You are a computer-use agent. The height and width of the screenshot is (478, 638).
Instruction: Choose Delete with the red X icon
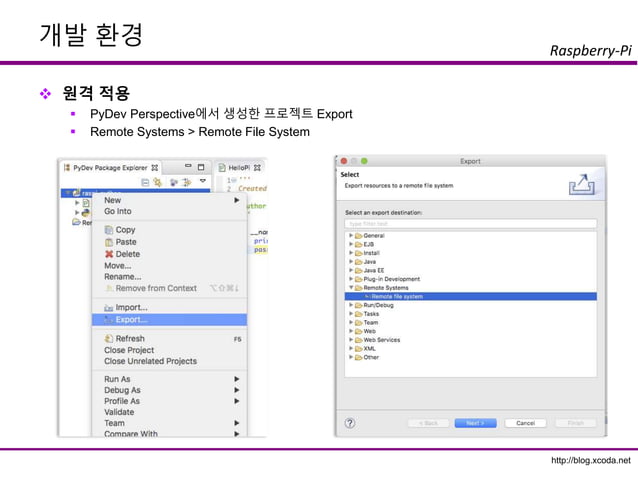pos(169,254)
